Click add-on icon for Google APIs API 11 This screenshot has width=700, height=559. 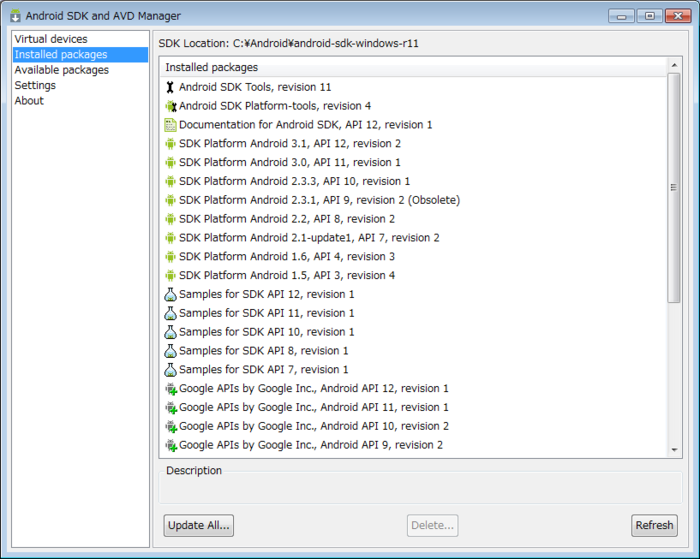coord(171,408)
